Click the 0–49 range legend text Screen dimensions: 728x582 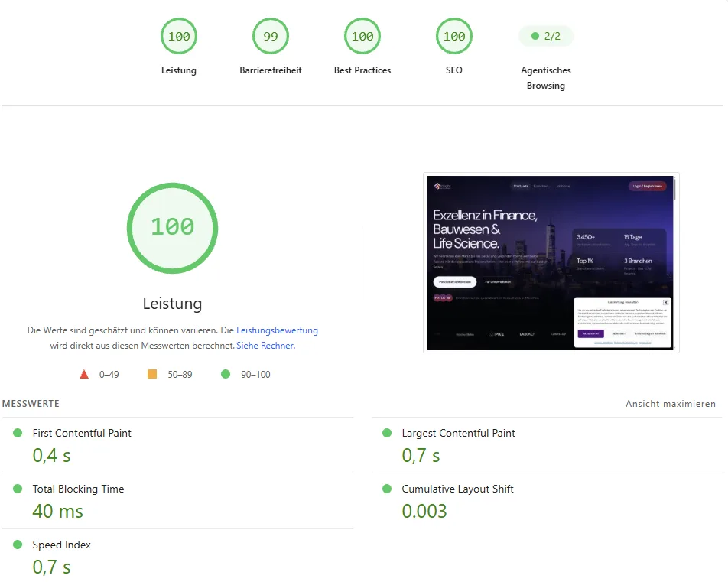[109, 375]
